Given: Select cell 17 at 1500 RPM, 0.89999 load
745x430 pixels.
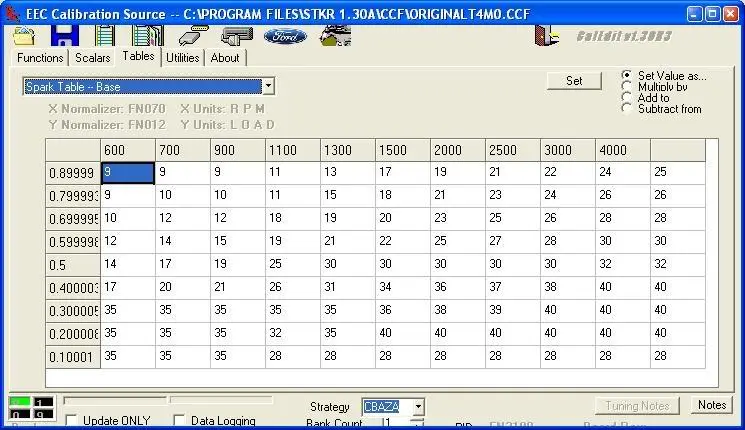Looking at the screenshot, I should tap(402, 172).
